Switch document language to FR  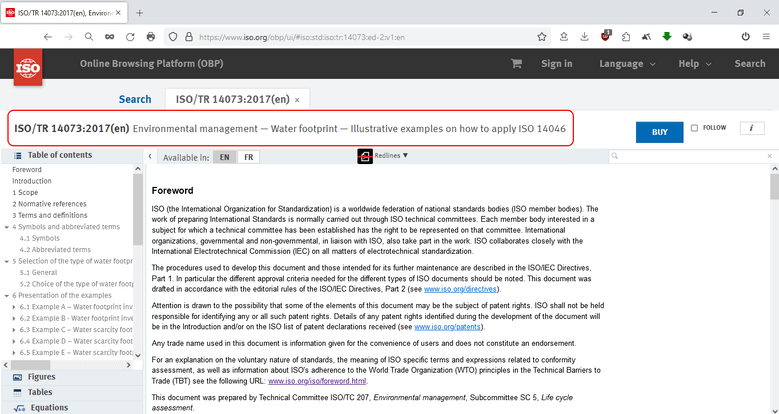tap(248, 157)
